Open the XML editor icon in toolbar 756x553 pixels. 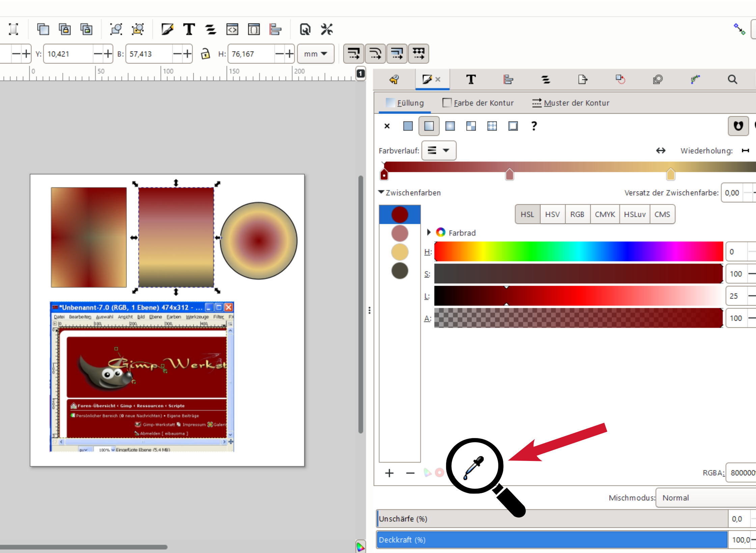pyautogui.click(x=232, y=29)
